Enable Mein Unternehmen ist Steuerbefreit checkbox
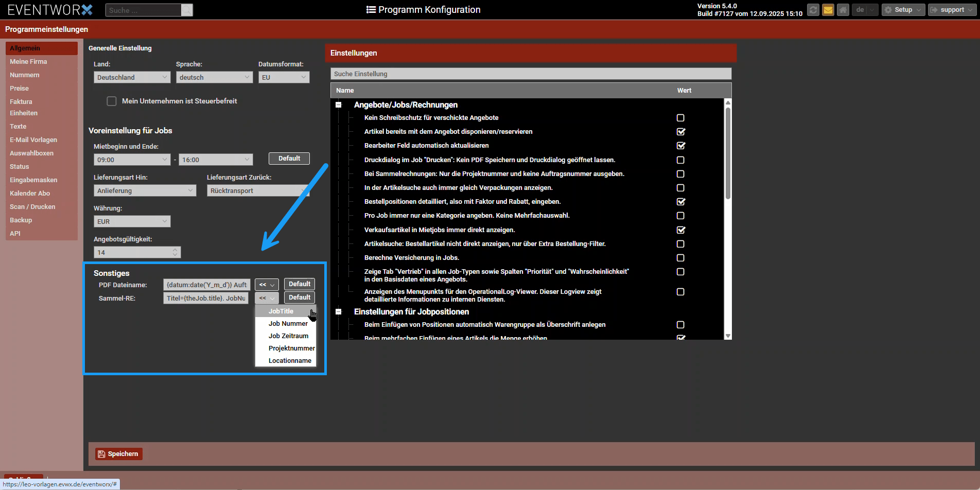Viewport: 980px width, 490px height. 112,101
